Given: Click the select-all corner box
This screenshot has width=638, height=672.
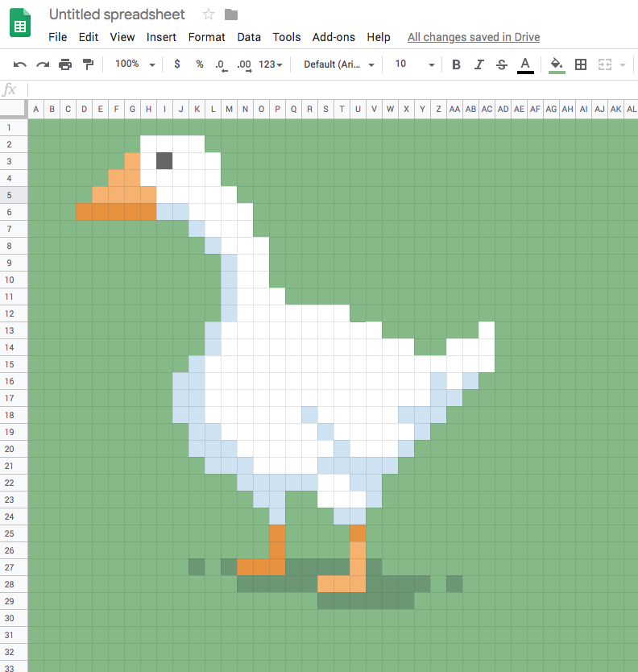Looking at the screenshot, I should pos(14,109).
